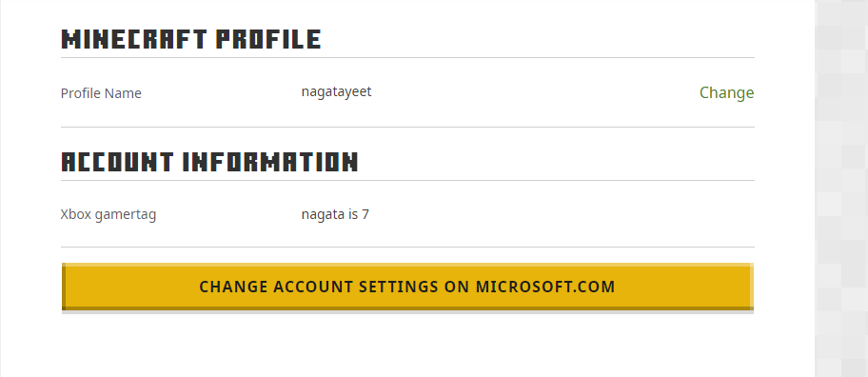Click the word MICROSOFT.COM on the yellow button
The image size is (868, 377).
pos(545,287)
